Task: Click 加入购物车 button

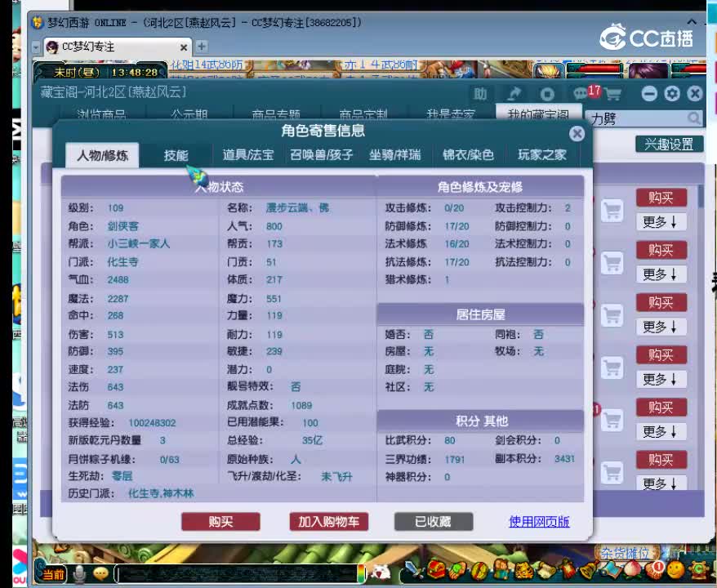Action: tap(329, 522)
